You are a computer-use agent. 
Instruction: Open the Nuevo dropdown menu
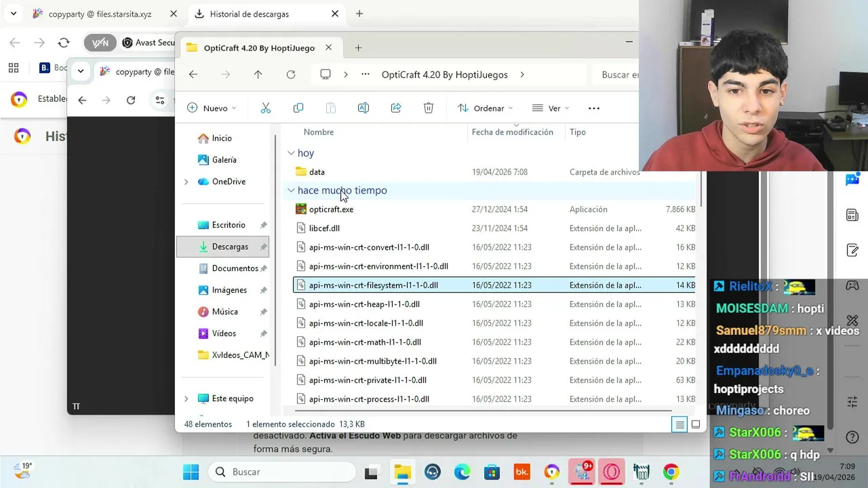212,108
